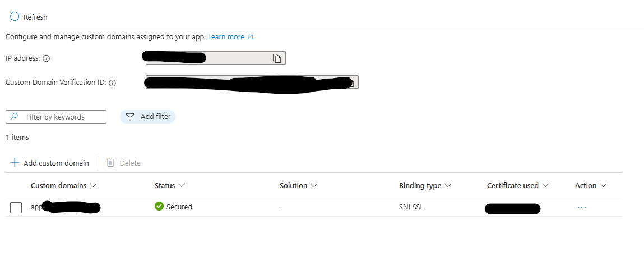The height and width of the screenshot is (265, 644).
Task: Open the row's ellipsis action menu
Action: 582,207
